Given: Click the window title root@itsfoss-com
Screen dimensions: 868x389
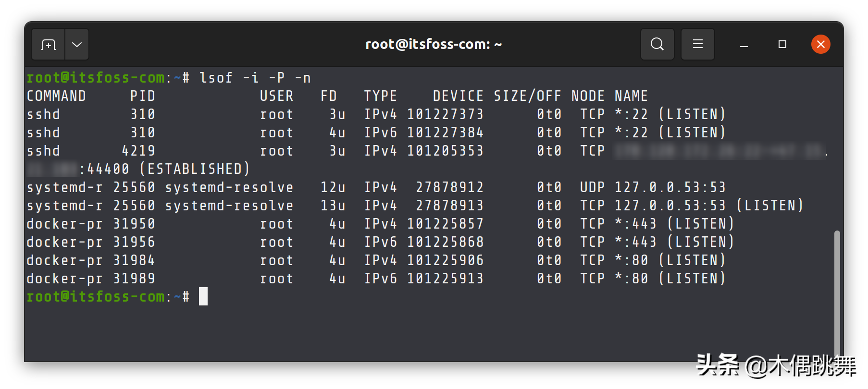Looking at the screenshot, I should [x=434, y=45].
